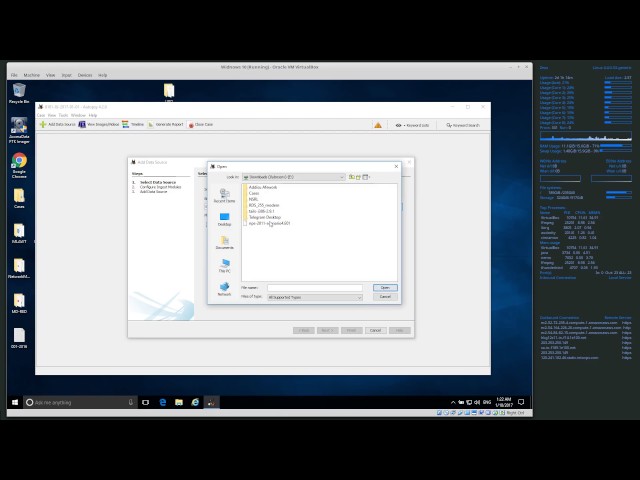The height and width of the screenshot is (480, 640).
Task: Open the Tools menu in Autopsy
Action: click(x=63, y=116)
